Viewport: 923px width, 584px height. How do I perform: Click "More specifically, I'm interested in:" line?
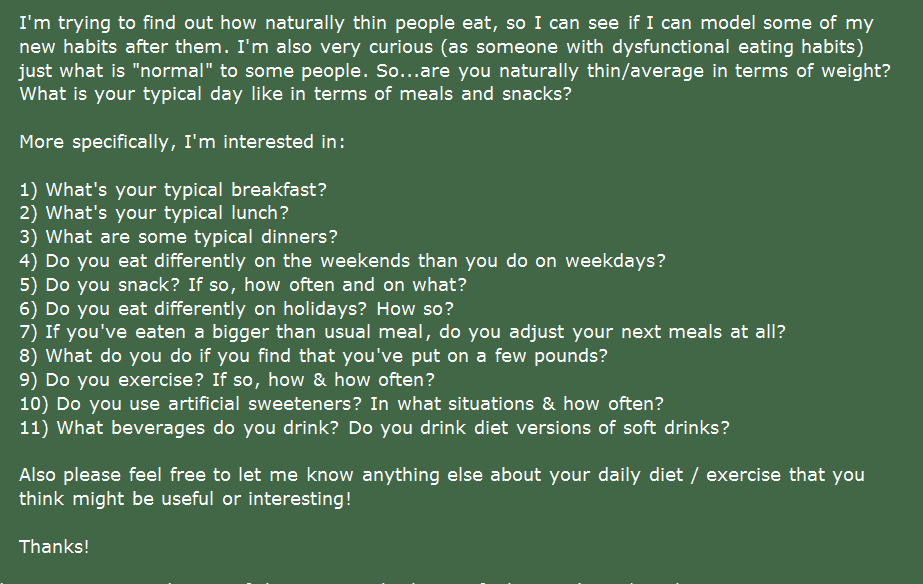[x=182, y=142]
